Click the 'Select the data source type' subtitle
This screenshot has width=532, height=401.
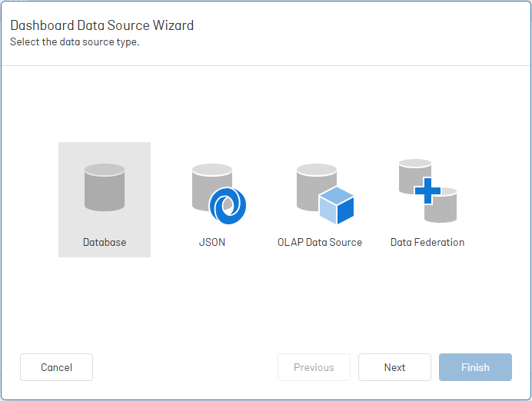click(x=75, y=42)
